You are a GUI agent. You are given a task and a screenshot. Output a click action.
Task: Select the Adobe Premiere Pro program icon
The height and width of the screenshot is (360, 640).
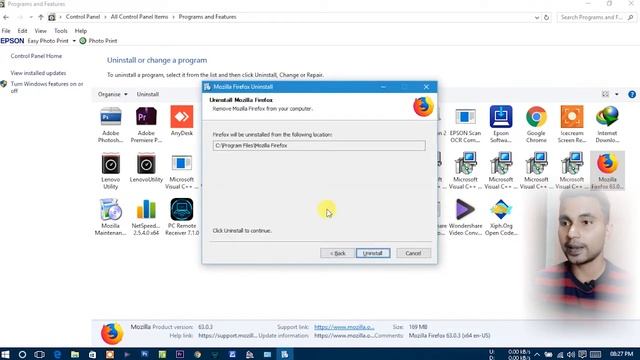click(x=146, y=124)
